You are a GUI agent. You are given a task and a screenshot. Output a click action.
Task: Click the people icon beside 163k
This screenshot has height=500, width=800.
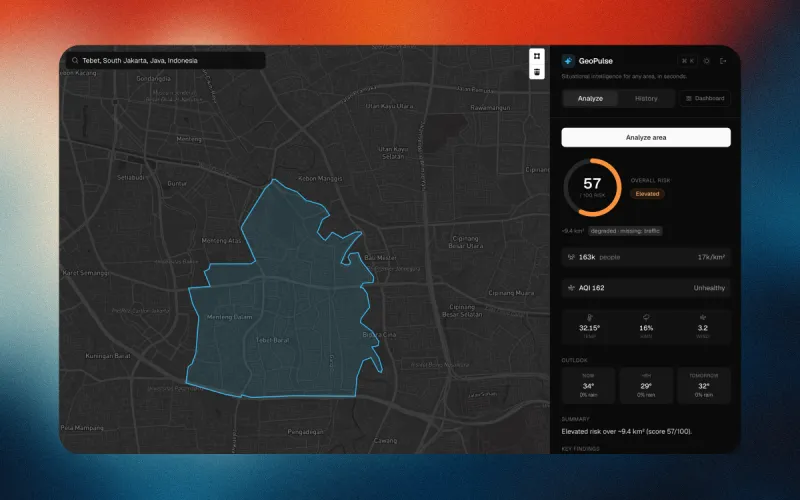(571, 257)
